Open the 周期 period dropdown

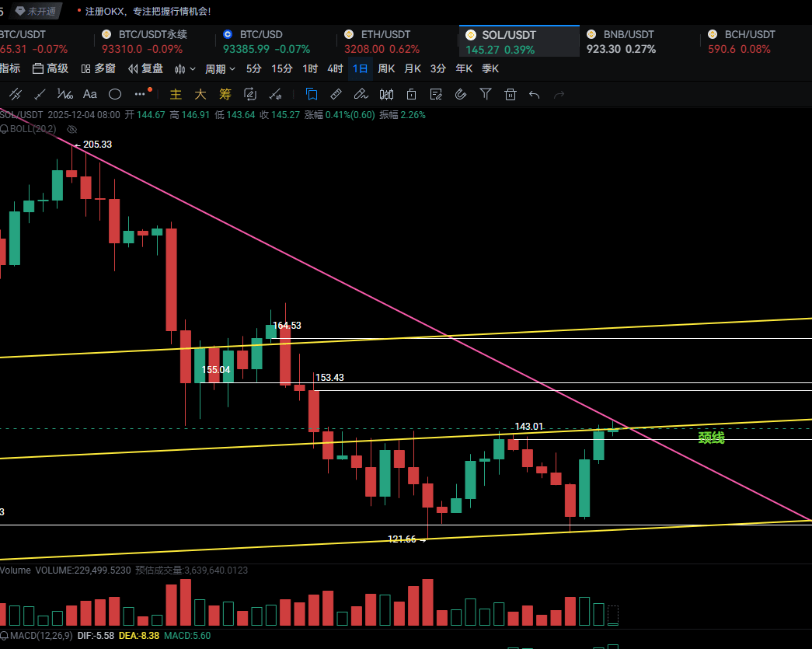(x=220, y=68)
